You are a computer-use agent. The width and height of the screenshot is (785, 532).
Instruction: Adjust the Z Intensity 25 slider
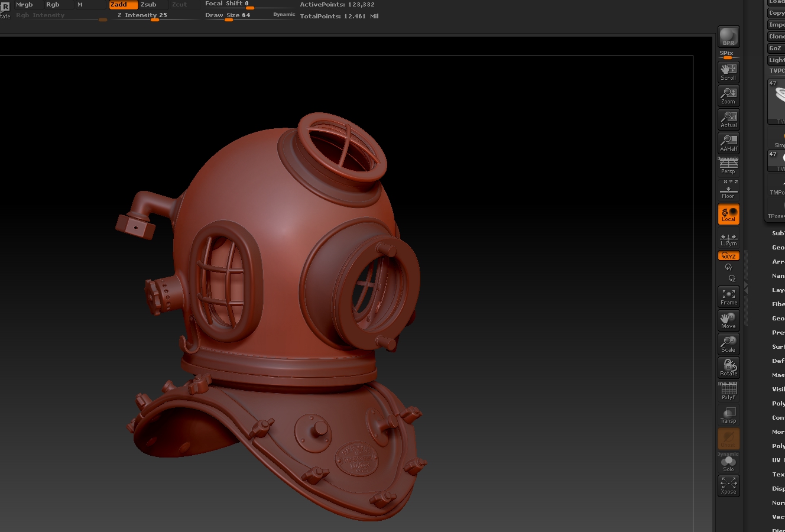(x=155, y=15)
